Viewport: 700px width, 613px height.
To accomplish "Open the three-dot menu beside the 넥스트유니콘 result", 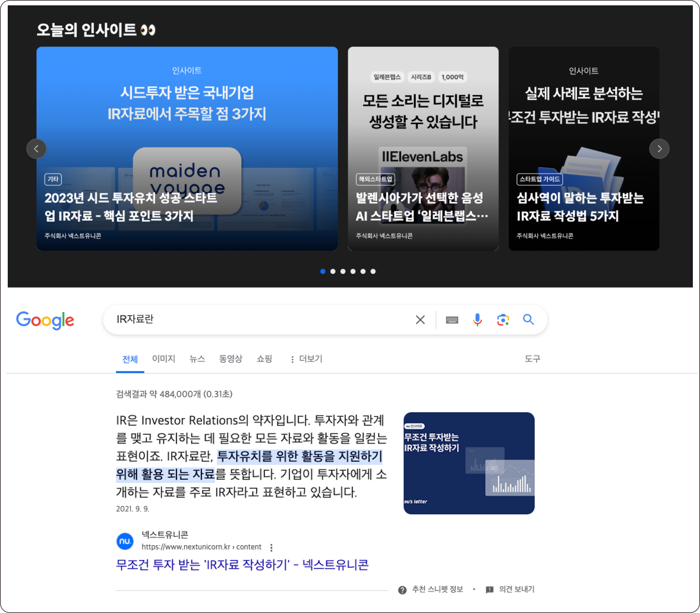I will (272, 547).
